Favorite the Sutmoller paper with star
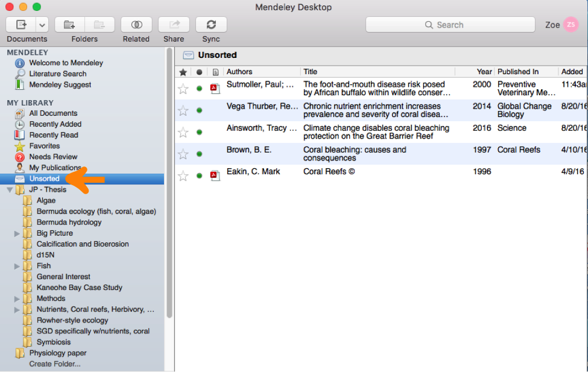 183,89
